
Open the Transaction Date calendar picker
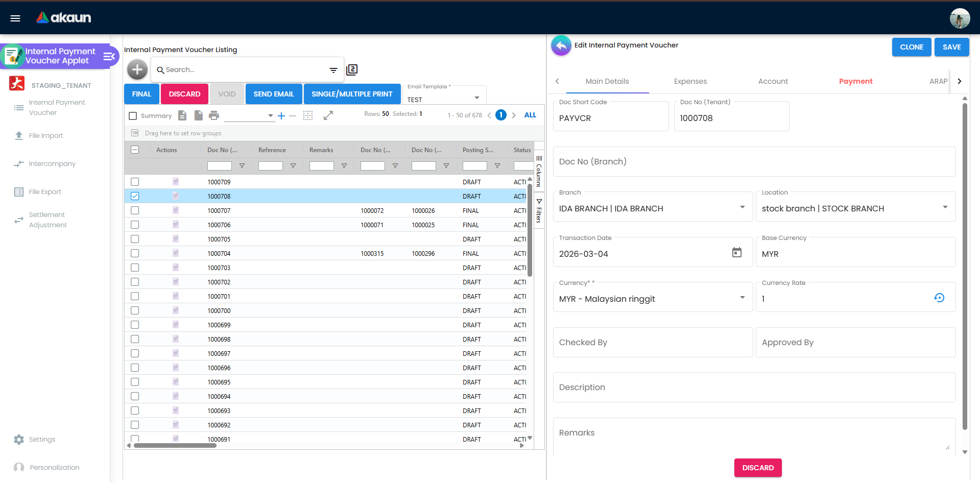click(736, 253)
